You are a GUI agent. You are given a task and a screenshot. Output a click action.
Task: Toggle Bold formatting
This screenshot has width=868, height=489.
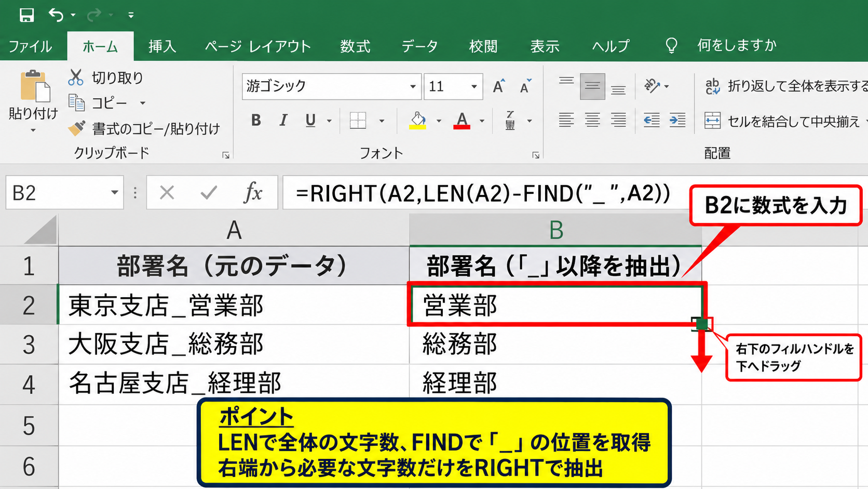coord(256,121)
